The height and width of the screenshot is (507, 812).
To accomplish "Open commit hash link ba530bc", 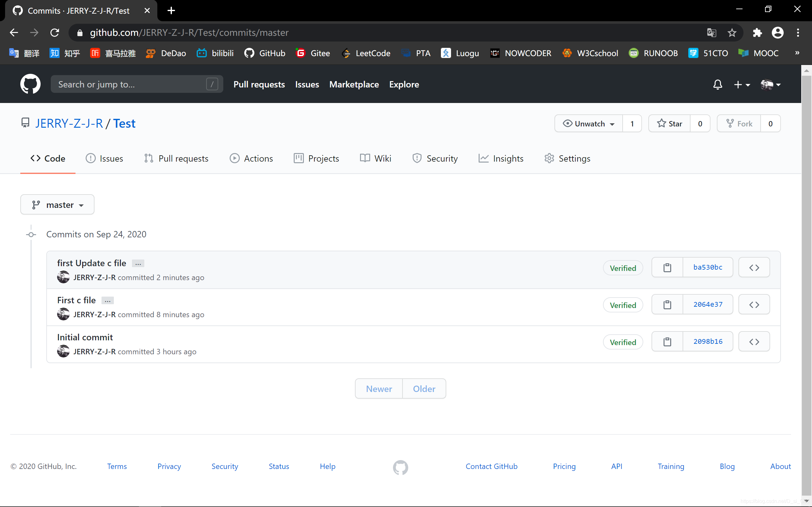I will [x=708, y=267].
